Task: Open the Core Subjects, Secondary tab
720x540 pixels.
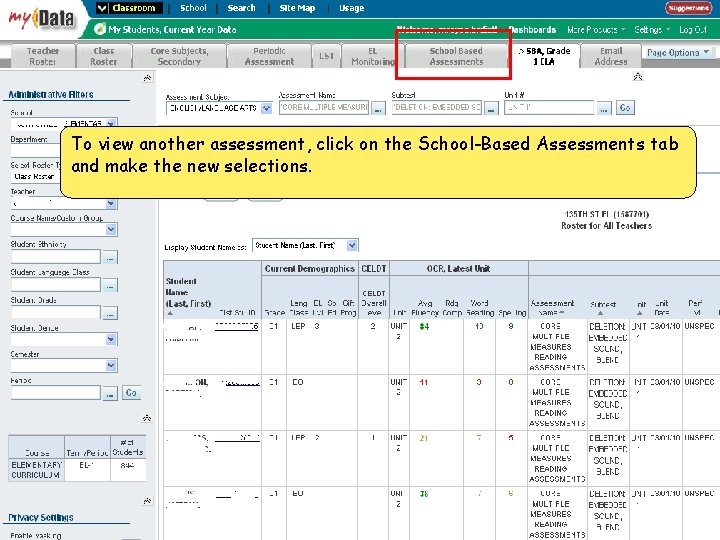Action: 179,56
